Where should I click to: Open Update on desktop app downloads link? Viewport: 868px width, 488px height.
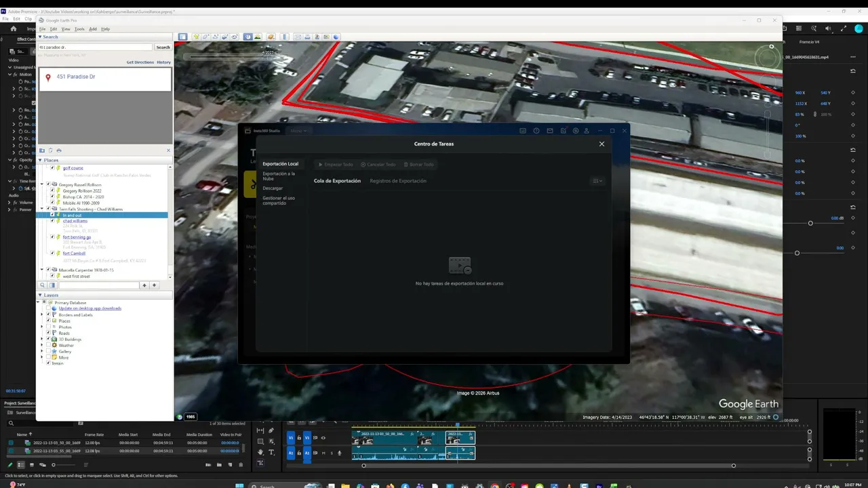[90, 308]
